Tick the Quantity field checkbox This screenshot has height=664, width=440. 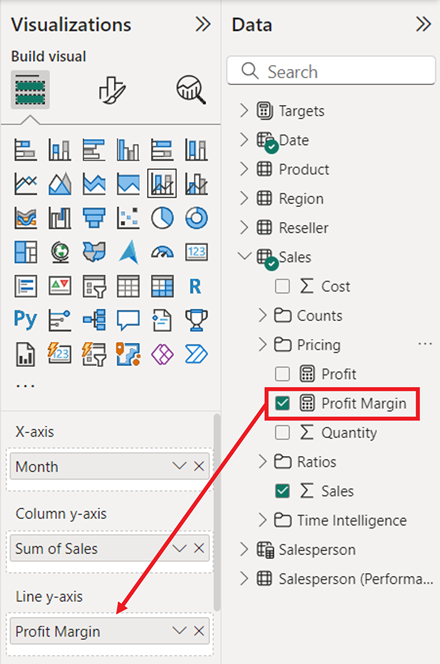(282, 432)
